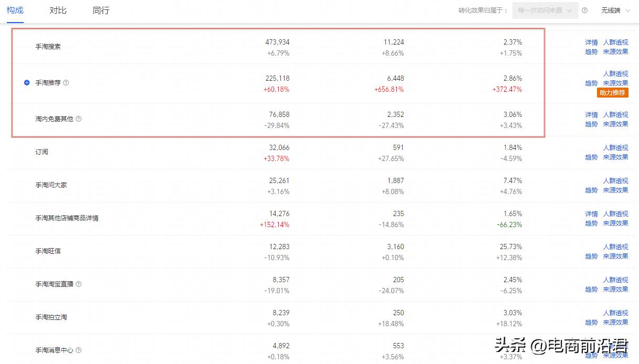
Task: Open 人群透视 for 订阅 row
Action: [615, 148]
